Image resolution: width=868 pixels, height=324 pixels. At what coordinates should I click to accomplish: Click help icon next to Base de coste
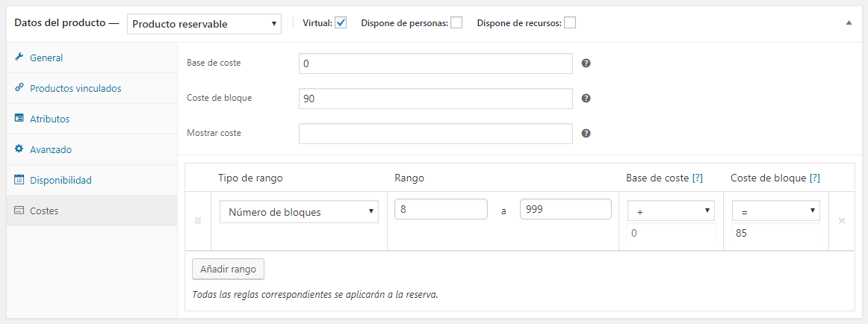pyautogui.click(x=586, y=63)
